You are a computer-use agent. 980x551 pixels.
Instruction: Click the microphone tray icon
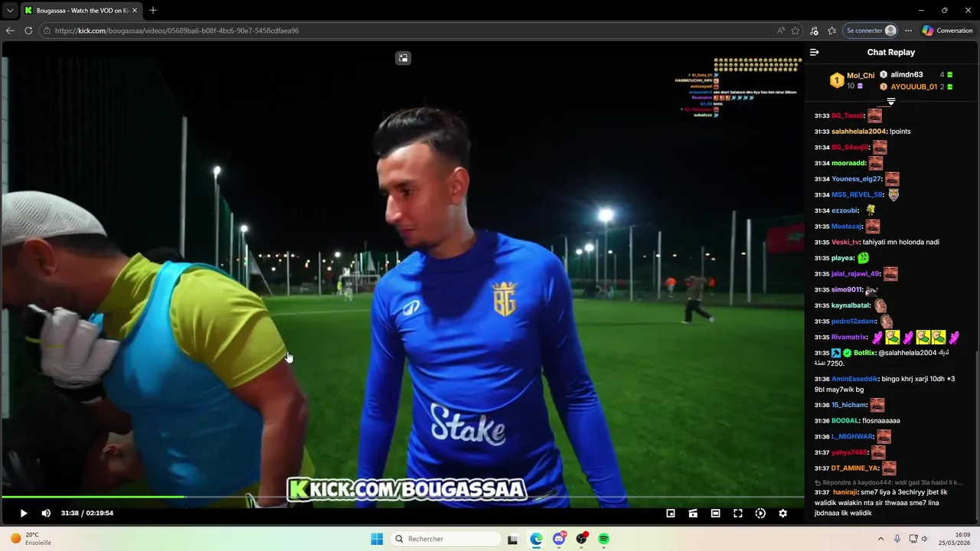click(x=897, y=539)
